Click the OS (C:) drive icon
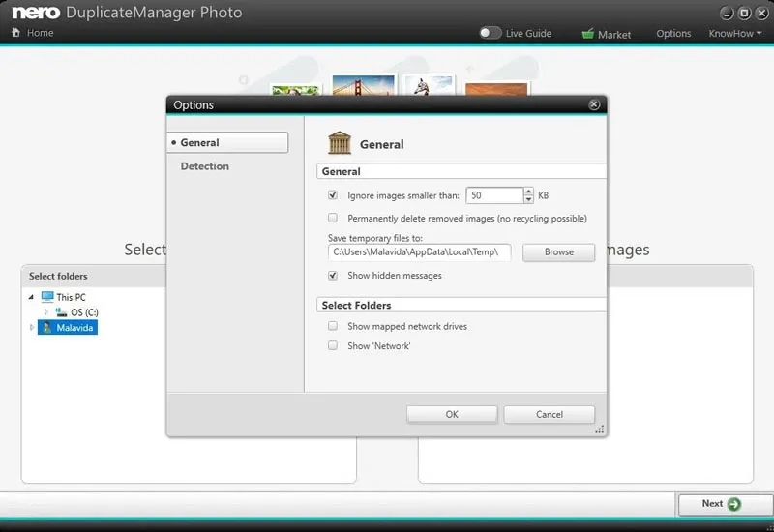The image size is (774, 532). click(x=61, y=312)
